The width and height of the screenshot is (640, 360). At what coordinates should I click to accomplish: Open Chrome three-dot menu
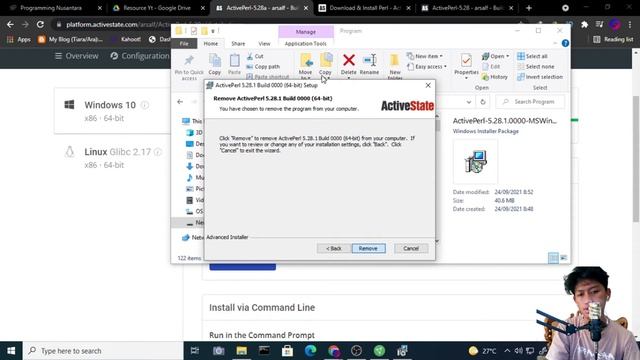click(630, 24)
